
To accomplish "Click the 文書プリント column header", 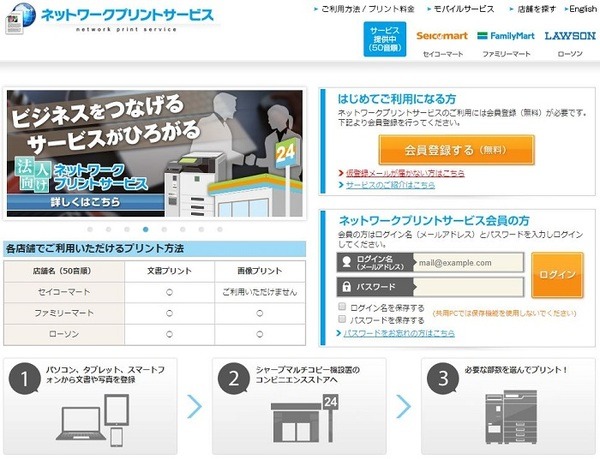I will (x=170, y=271).
